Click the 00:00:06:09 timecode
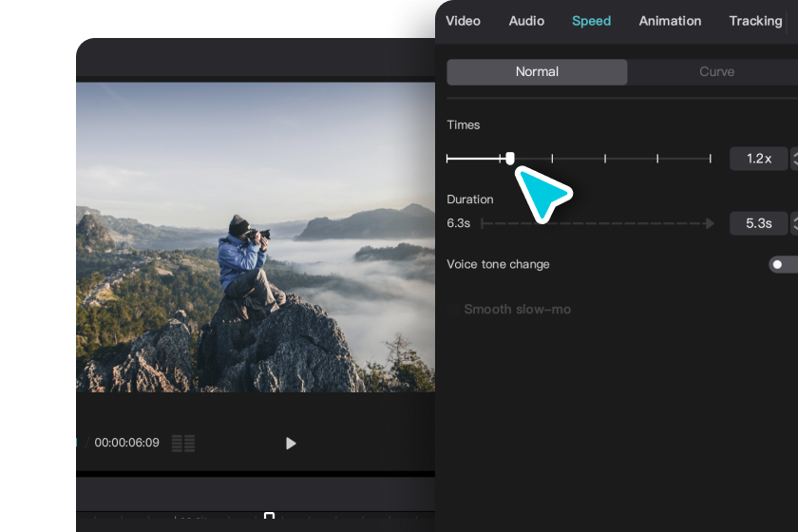The image size is (798, 532). coord(126,443)
